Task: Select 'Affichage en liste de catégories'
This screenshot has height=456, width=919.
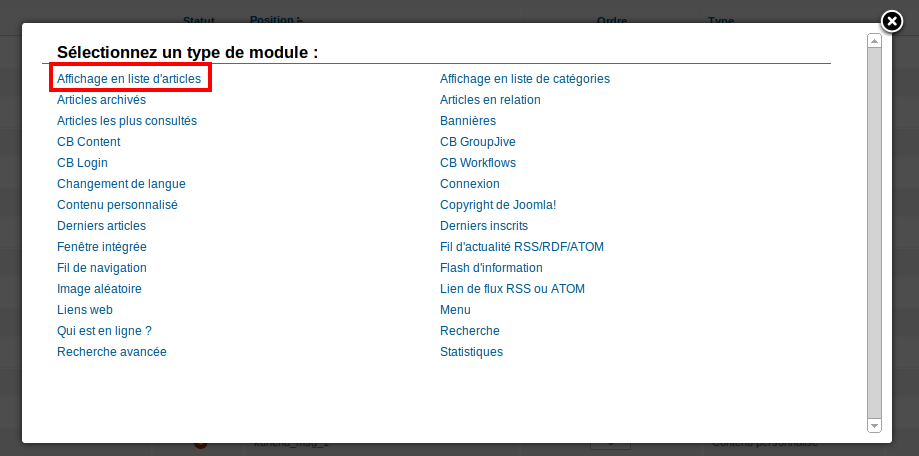Action: 525,79
